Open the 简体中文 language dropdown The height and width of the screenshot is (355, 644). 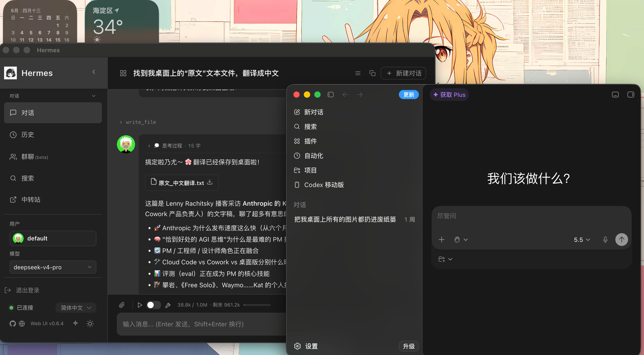76,308
